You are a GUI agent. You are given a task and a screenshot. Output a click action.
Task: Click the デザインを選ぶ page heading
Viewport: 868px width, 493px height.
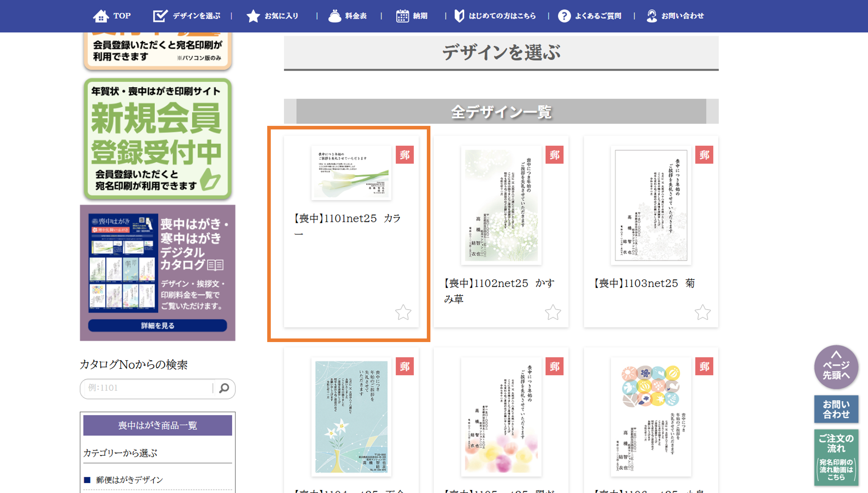tap(501, 53)
